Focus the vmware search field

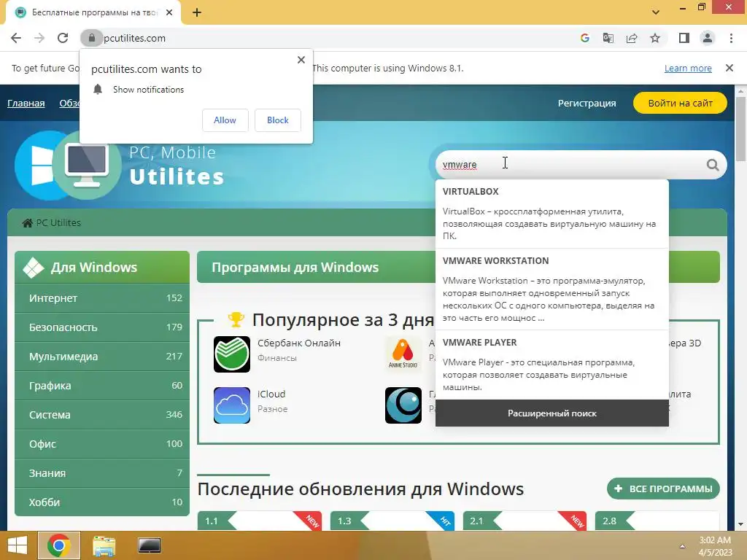click(x=572, y=165)
